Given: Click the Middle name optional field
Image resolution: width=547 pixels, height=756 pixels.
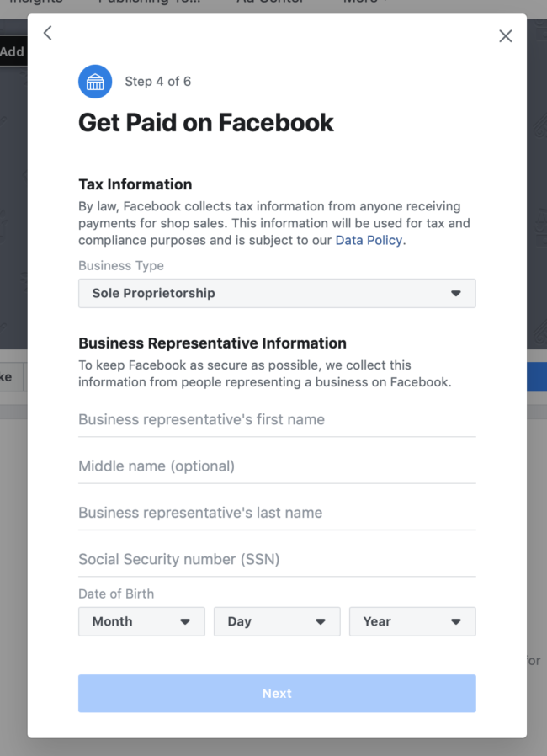Looking at the screenshot, I should coord(277,466).
